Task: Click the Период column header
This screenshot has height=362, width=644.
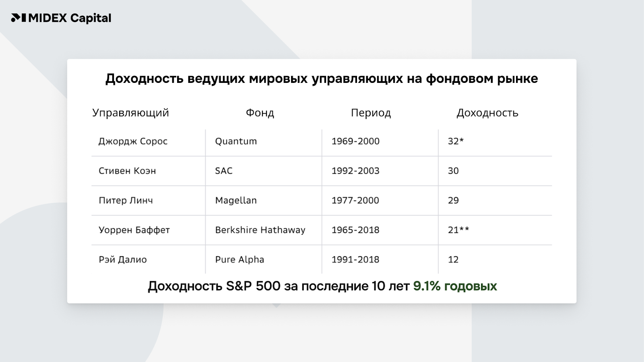Action: coord(371,113)
